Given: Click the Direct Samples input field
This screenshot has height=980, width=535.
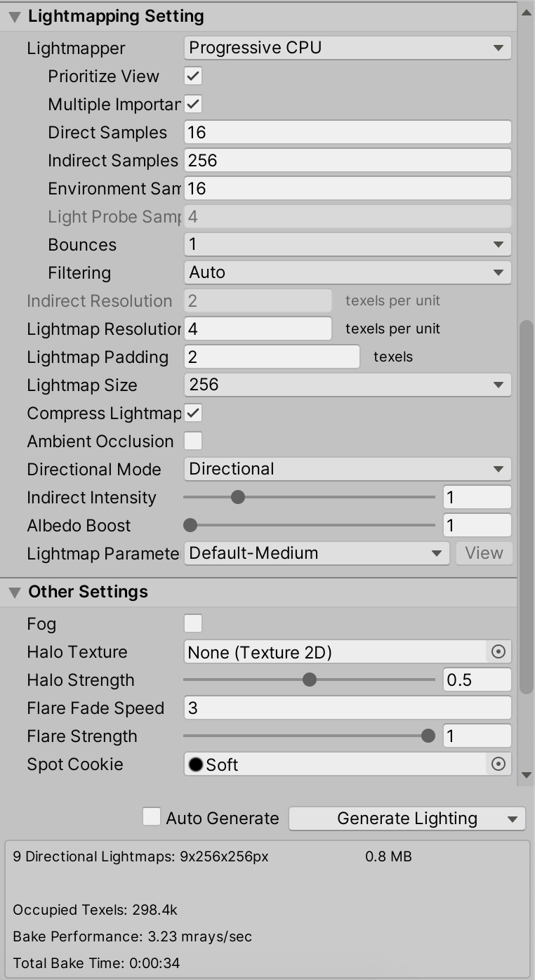Looking at the screenshot, I should click(x=347, y=132).
